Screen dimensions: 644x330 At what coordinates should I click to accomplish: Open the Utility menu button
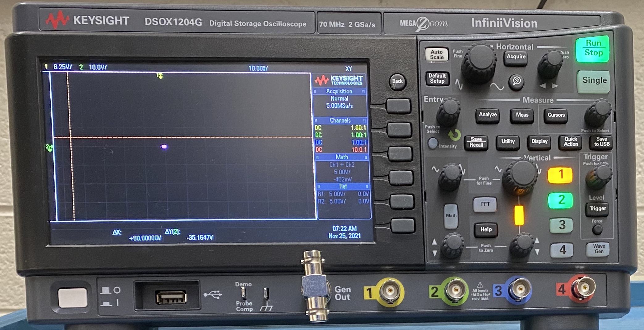(x=508, y=142)
